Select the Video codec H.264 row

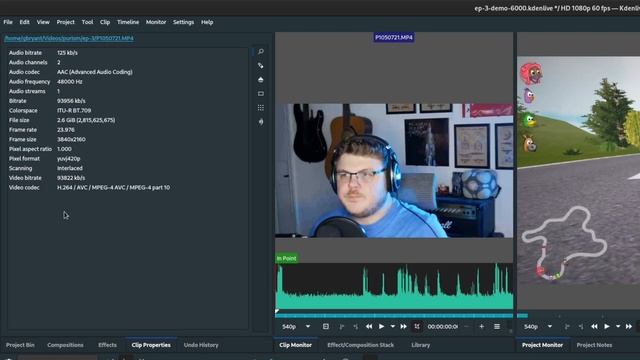coord(128,187)
